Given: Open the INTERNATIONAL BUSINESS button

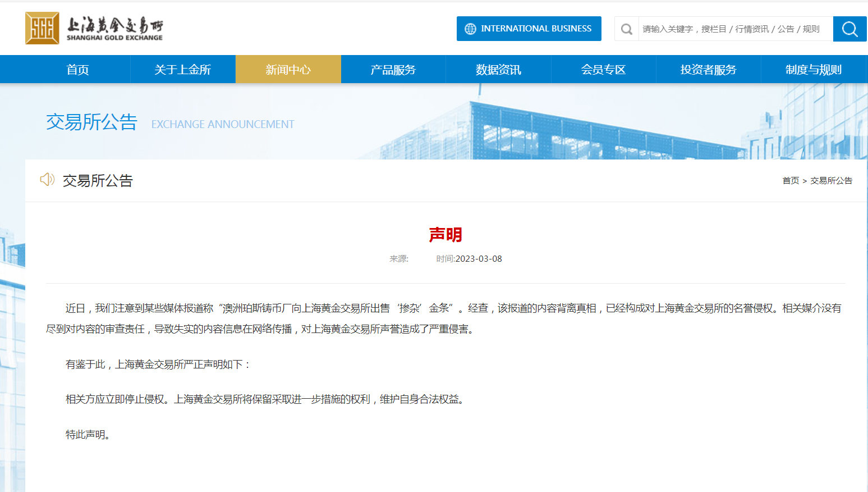Looking at the screenshot, I should (529, 29).
